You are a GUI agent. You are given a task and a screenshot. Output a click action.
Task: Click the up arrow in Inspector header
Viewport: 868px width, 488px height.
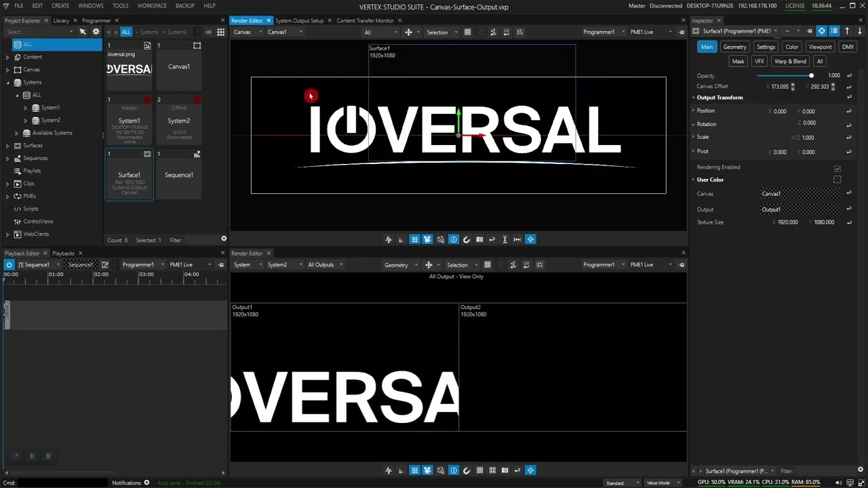click(x=847, y=31)
